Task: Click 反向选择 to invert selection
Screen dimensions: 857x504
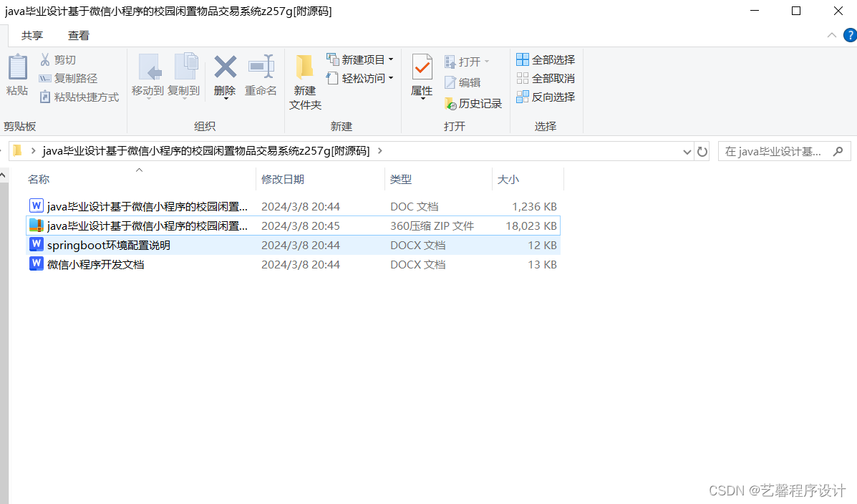Action: (x=546, y=97)
